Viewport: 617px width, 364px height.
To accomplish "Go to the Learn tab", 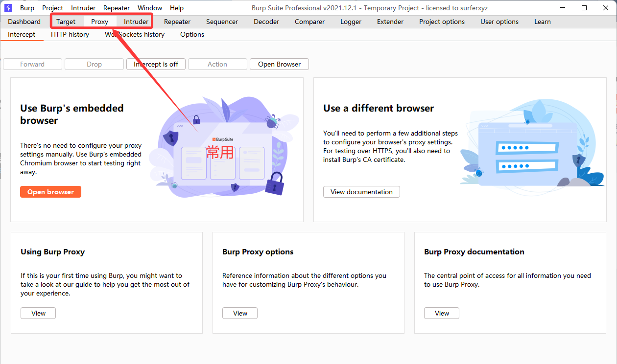I will pyautogui.click(x=542, y=22).
